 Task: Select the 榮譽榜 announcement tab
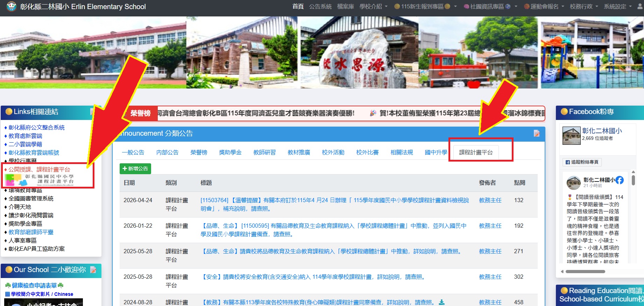(x=199, y=152)
